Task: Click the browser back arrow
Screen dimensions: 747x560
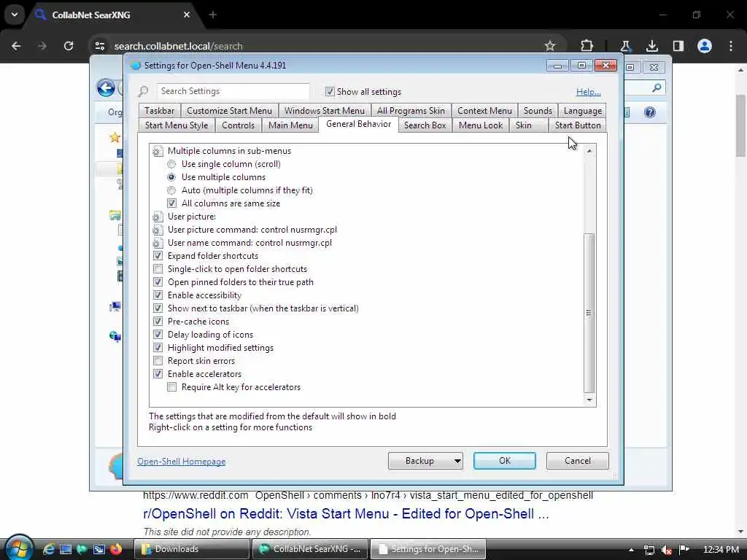Action: [16, 46]
